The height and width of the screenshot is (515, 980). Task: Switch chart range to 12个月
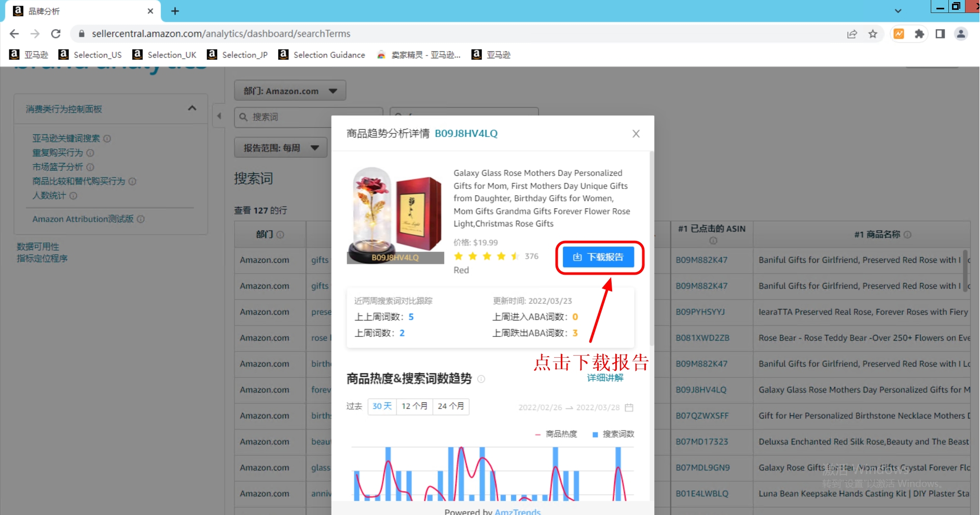415,406
